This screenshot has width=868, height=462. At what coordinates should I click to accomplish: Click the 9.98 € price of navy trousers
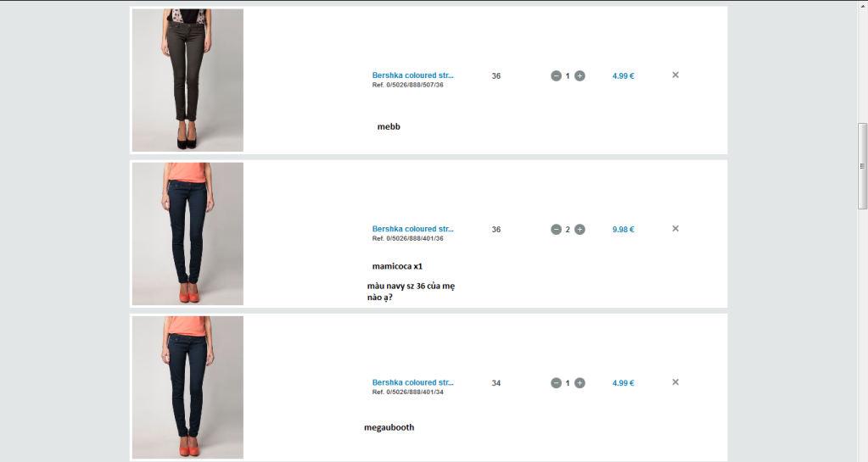pyautogui.click(x=624, y=230)
